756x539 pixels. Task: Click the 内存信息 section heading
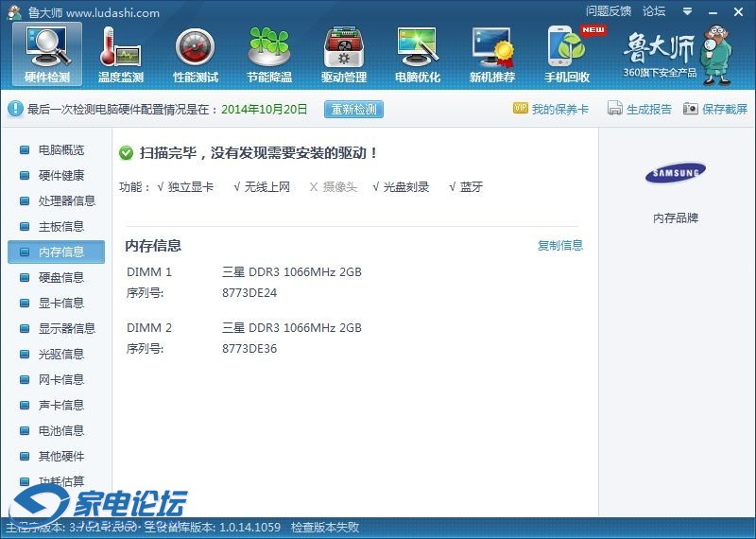pos(153,246)
